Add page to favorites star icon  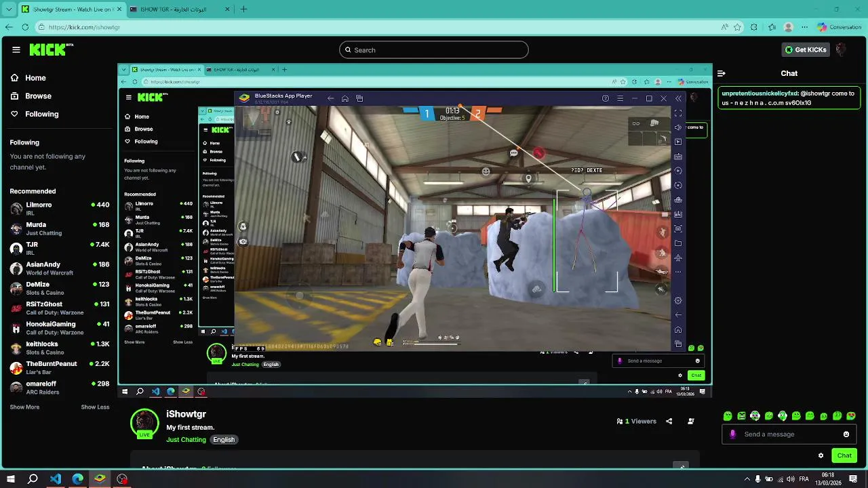737,27
